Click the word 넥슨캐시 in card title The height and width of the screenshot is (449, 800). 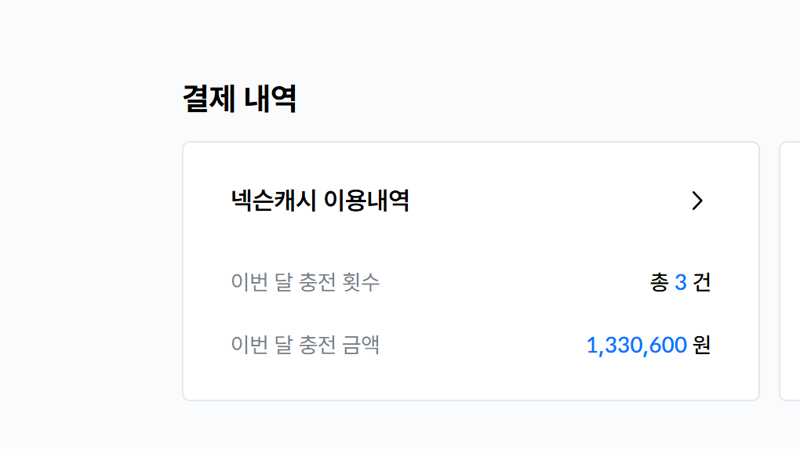point(273,201)
